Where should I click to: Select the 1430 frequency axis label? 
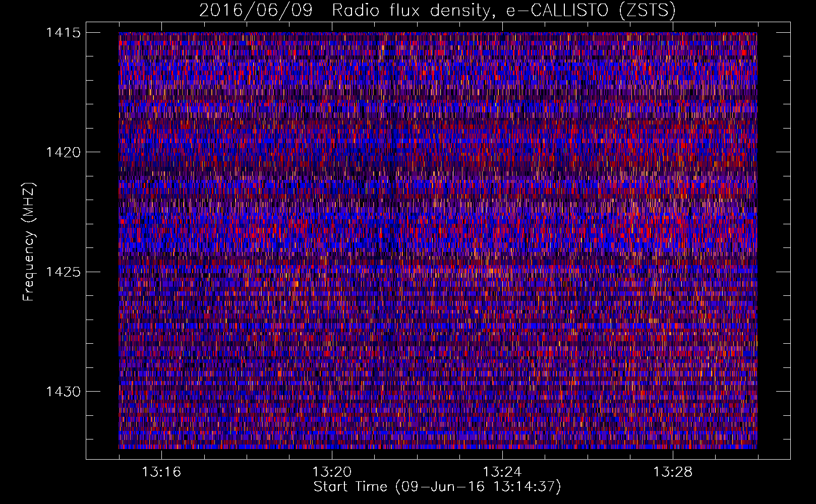click(63, 392)
